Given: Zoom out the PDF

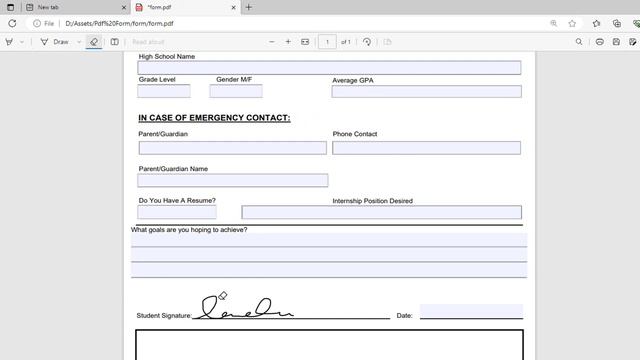Looking at the screenshot, I should click(271, 42).
